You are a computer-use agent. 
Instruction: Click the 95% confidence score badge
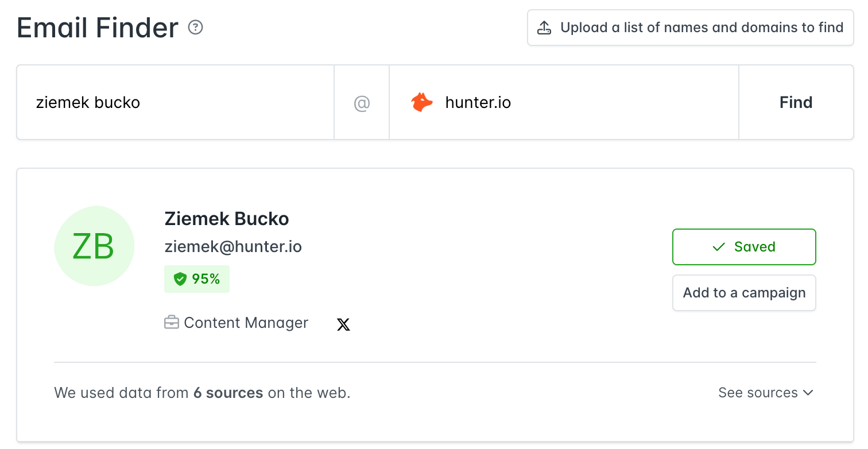point(197,279)
